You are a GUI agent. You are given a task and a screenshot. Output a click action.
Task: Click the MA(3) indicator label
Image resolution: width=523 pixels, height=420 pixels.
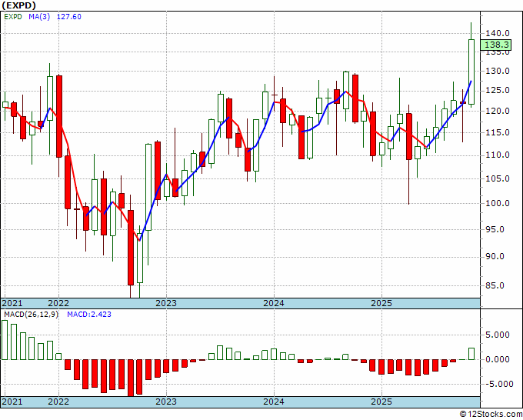(x=39, y=17)
